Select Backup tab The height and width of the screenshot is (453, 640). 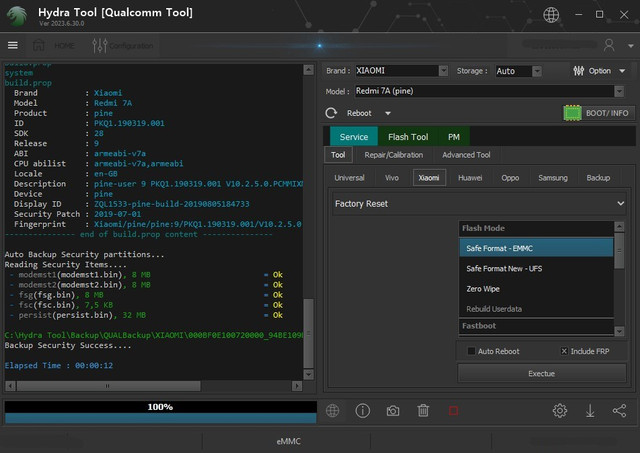pos(598,178)
